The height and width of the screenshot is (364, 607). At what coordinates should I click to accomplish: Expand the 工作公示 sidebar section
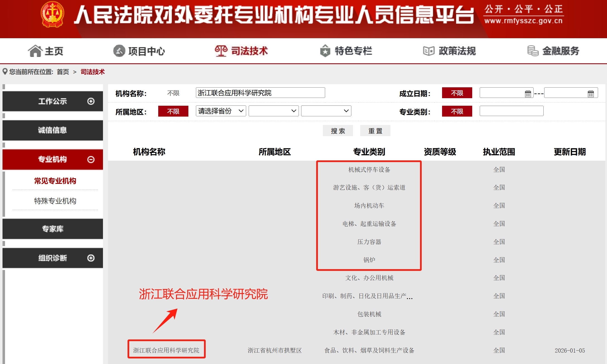click(90, 102)
